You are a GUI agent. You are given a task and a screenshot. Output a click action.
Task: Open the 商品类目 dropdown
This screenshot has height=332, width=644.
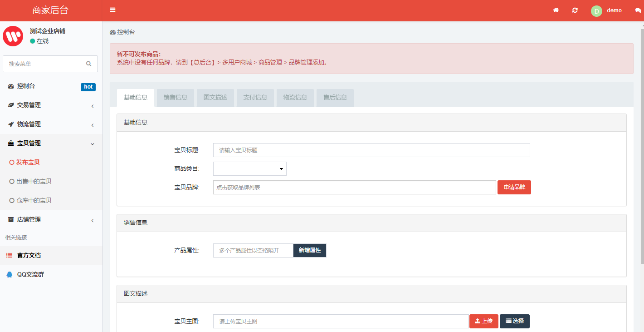pos(250,168)
